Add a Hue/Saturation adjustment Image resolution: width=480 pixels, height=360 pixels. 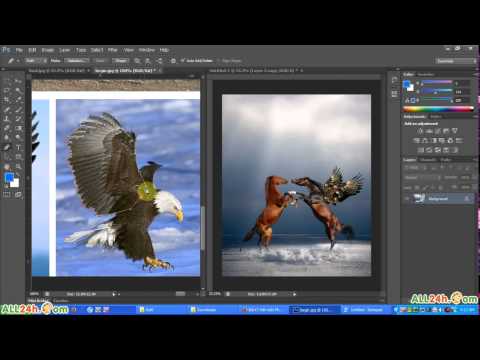pos(417,140)
